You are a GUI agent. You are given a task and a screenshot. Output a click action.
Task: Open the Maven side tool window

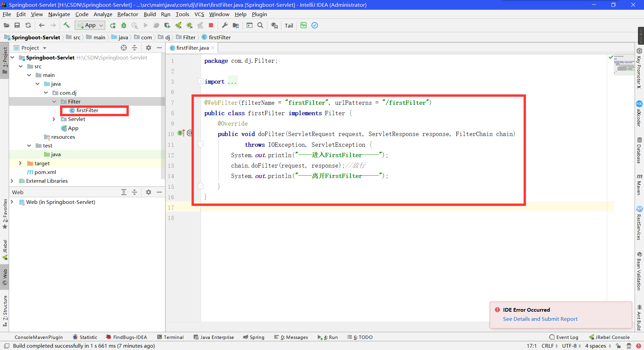(x=639, y=184)
